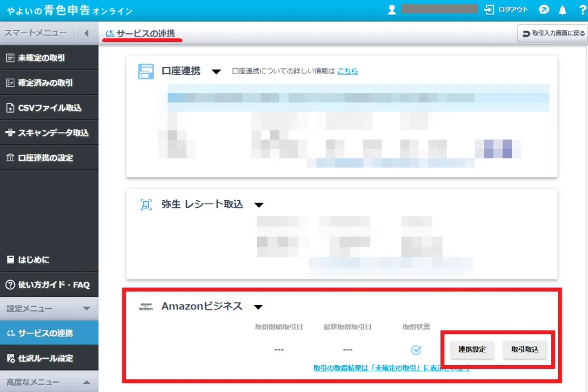588x392 pixels.
Task: Click the 取得状態 check mark icon
Action: click(x=416, y=350)
